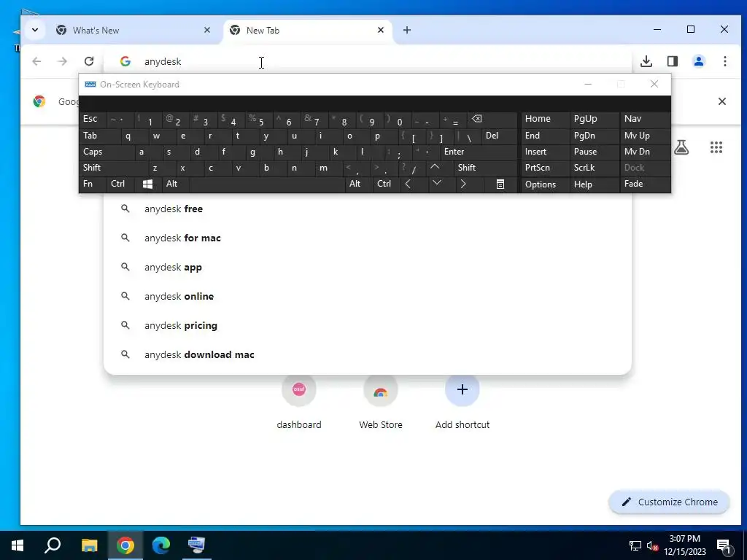The image size is (747, 560).
Task: Tap the spacebar on the on-screen keyboard
Action: pyautogui.click(x=267, y=184)
